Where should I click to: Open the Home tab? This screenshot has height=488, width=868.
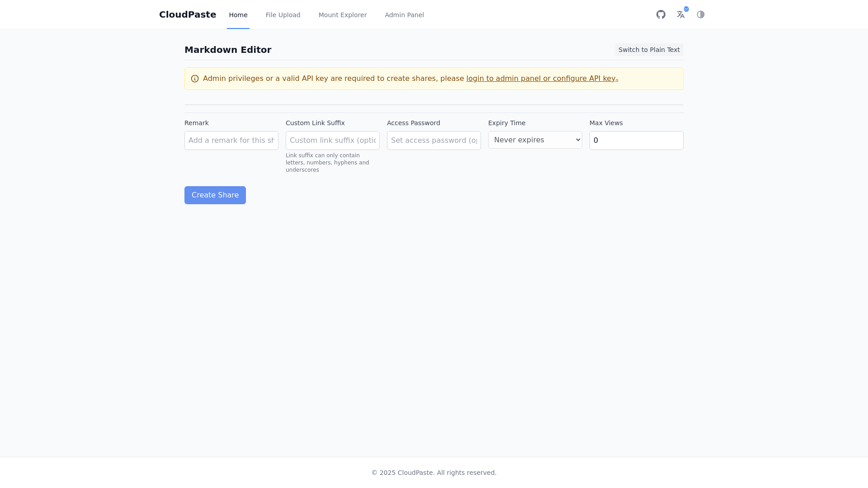[238, 15]
